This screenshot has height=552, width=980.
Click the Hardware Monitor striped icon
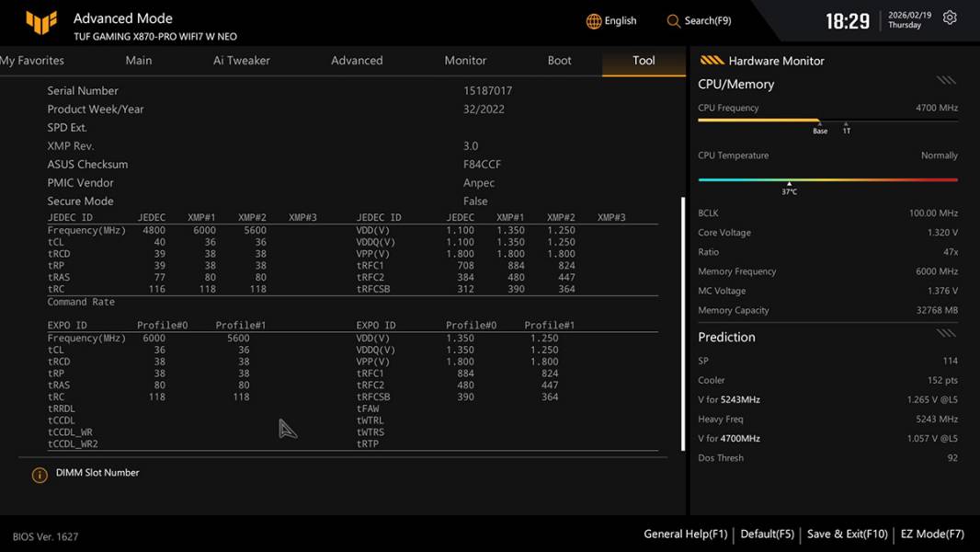click(712, 61)
